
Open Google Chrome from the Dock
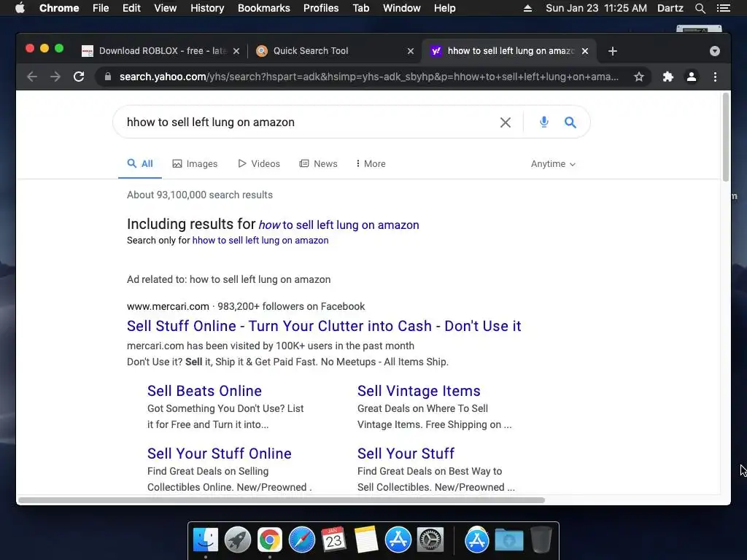(x=270, y=540)
